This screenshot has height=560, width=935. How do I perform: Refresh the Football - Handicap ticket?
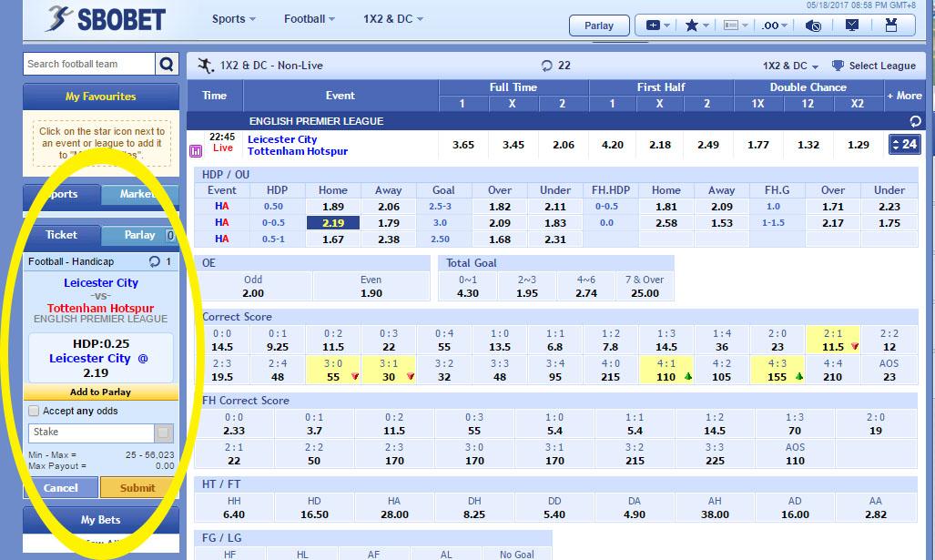click(x=155, y=261)
